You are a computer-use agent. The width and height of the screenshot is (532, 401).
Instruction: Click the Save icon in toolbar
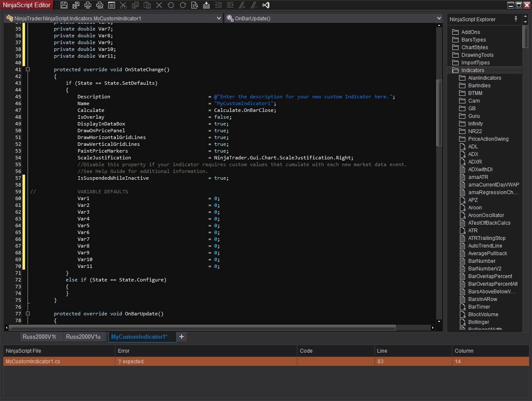pyautogui.click(x=64, y=6)
